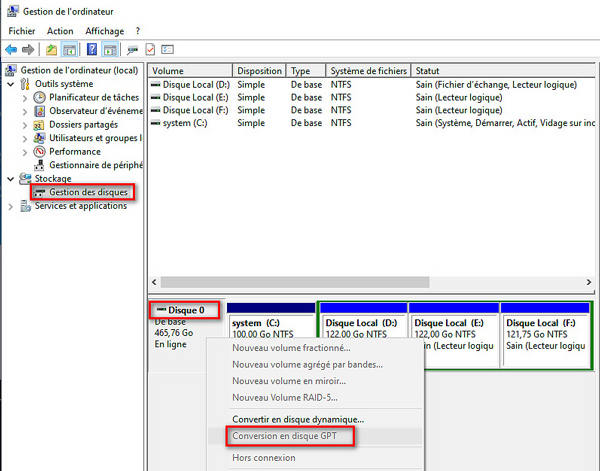Expand the Observateur d'événements node
600x471 pixels.
coord(25,112)
